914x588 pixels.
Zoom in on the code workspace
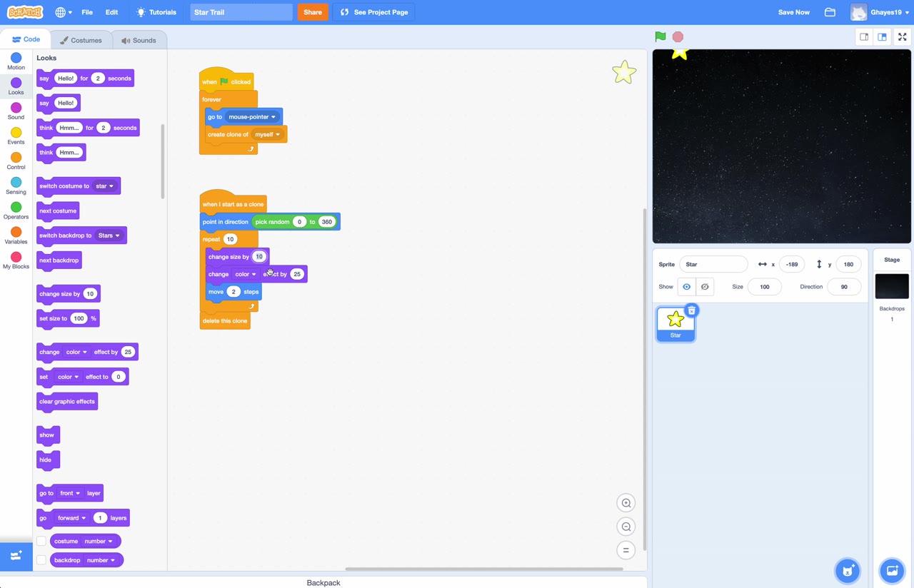[x=626, y=502]
